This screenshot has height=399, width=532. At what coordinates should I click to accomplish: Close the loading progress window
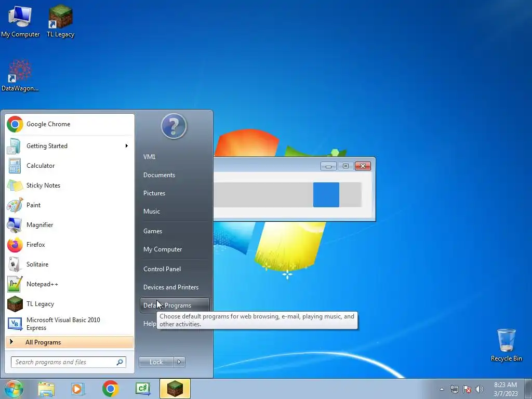coord(363,166)
